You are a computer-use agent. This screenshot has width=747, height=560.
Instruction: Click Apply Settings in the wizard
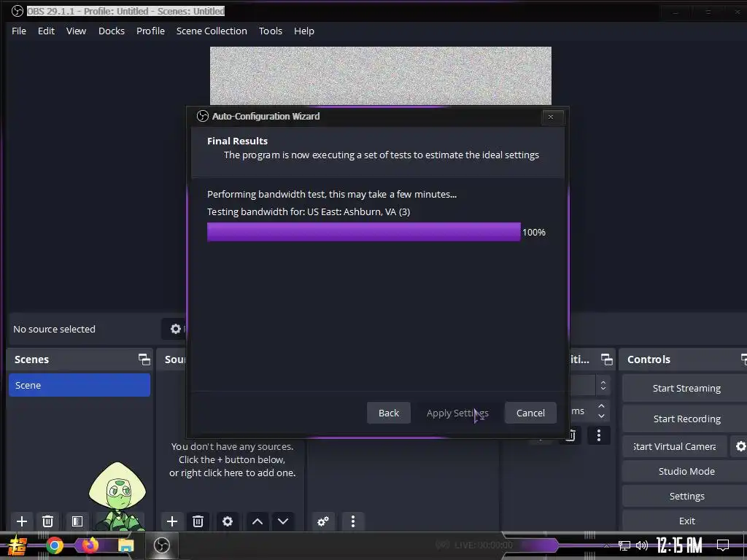(457, 413)
